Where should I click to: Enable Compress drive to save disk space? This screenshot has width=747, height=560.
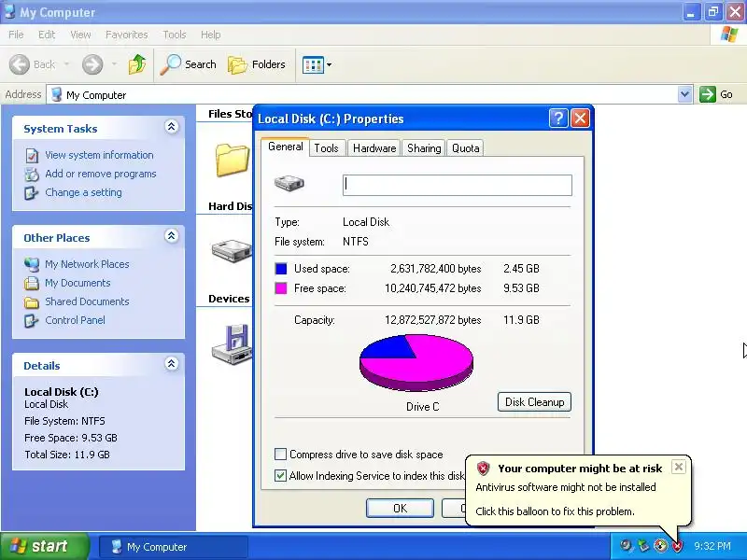pos(281,455)
